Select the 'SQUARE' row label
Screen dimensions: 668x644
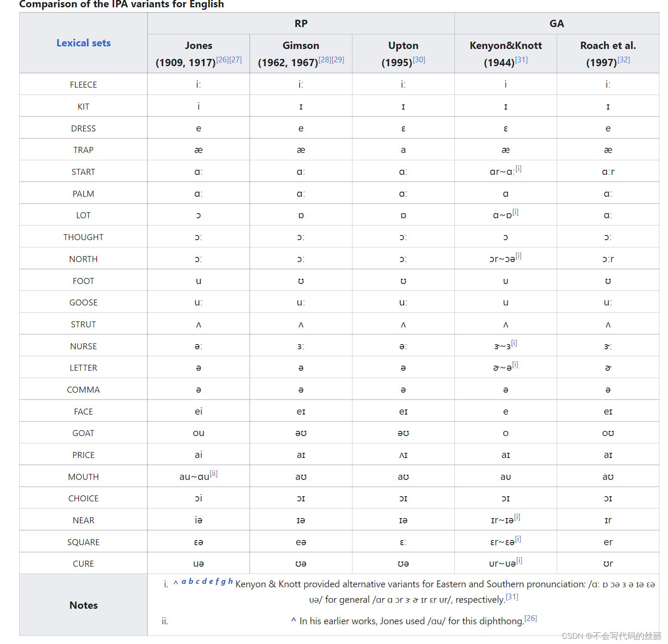coord(83,542)
